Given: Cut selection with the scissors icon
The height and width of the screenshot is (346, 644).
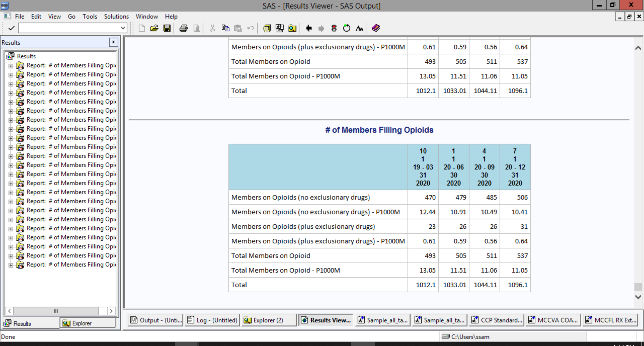Looking at the screenshot, I should click(x=212, y=28).
